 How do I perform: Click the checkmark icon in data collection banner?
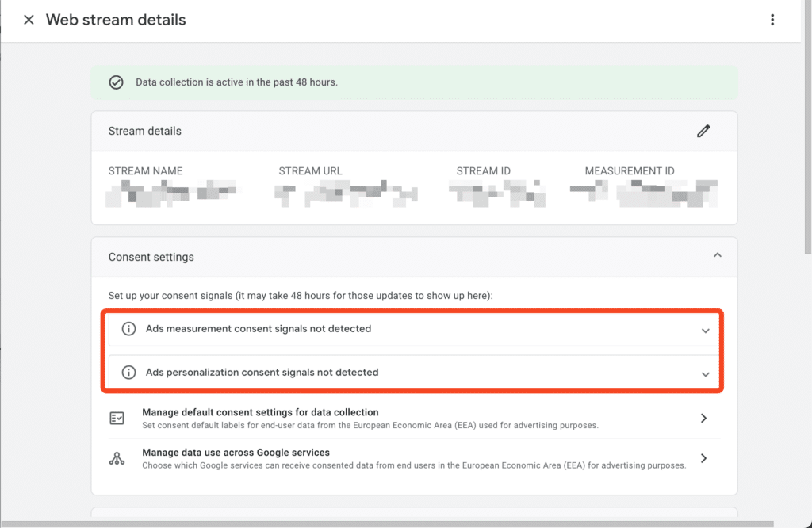click(x=116, y=82)
